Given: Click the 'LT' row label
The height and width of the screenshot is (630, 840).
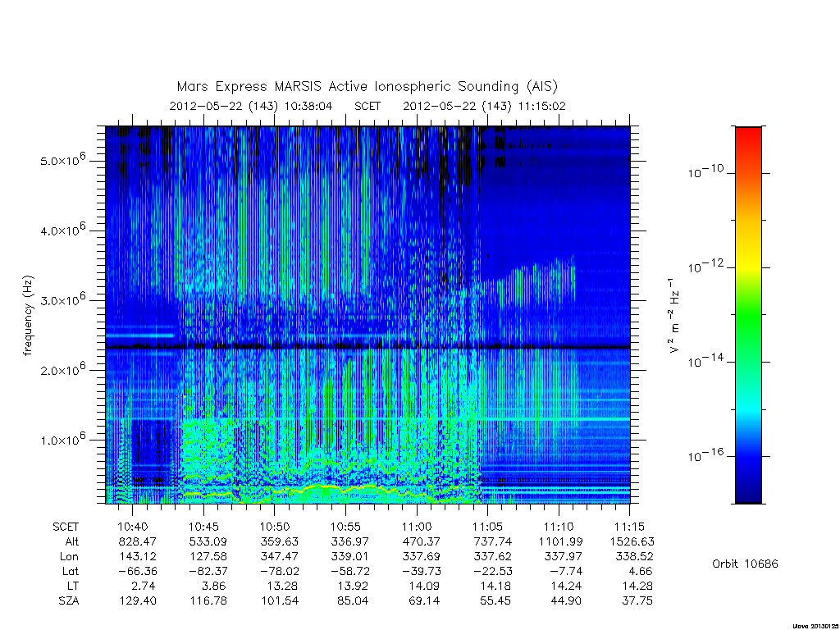Looking at the screenshot, I should pyautogui.click(x=73, y=586).
